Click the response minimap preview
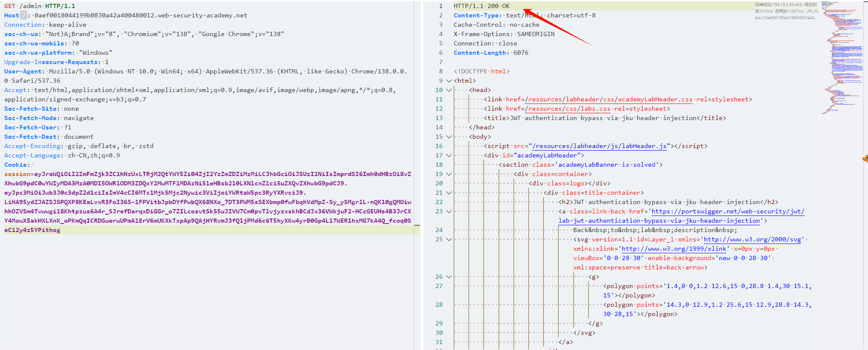 click(843, 57)
